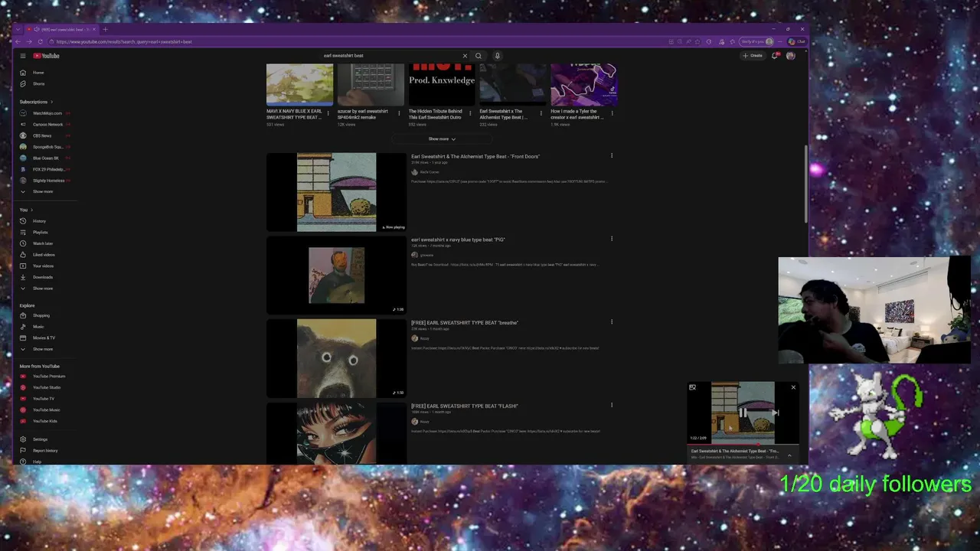Open the notifications bell
Image resolution: width=980 pixels, height=551 pixels.
[775, 56]
